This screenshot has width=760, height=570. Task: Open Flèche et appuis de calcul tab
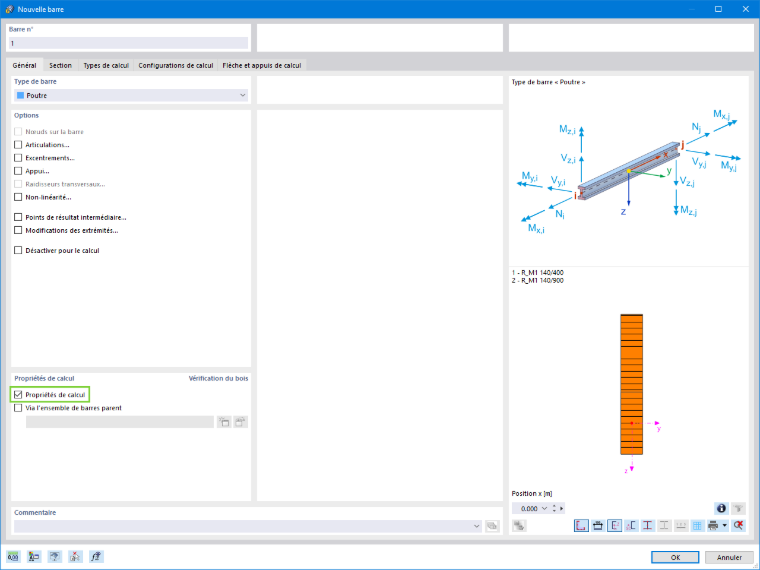[262, 65]
